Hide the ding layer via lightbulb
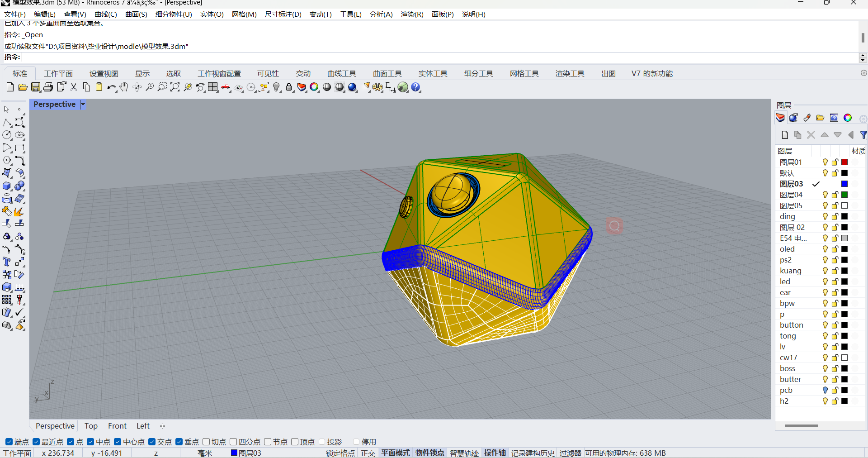Viewport: 868px width, 458px height. 825,216
